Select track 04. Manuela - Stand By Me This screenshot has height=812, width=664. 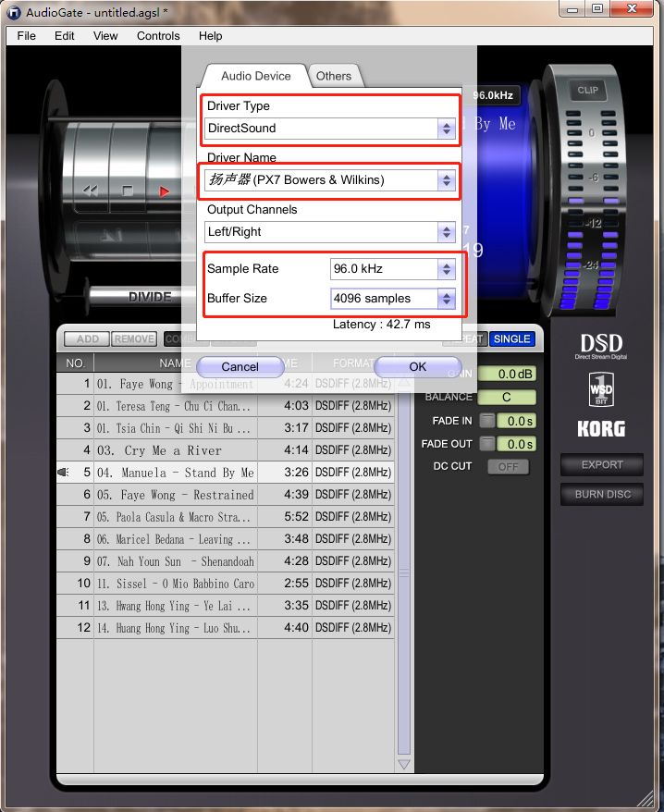tap(226, 473)
